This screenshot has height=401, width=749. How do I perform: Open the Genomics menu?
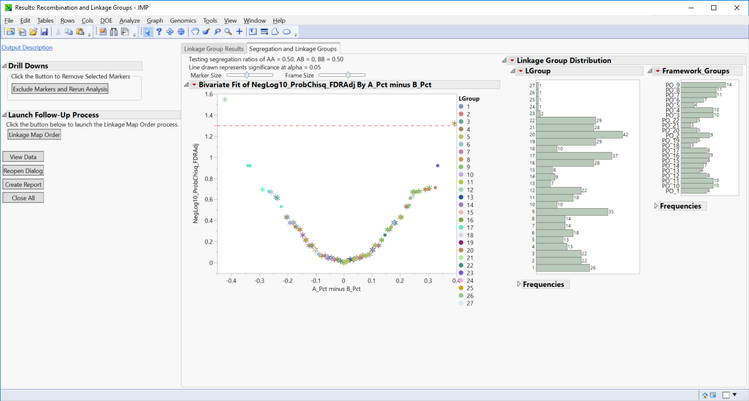pos(183,20)
